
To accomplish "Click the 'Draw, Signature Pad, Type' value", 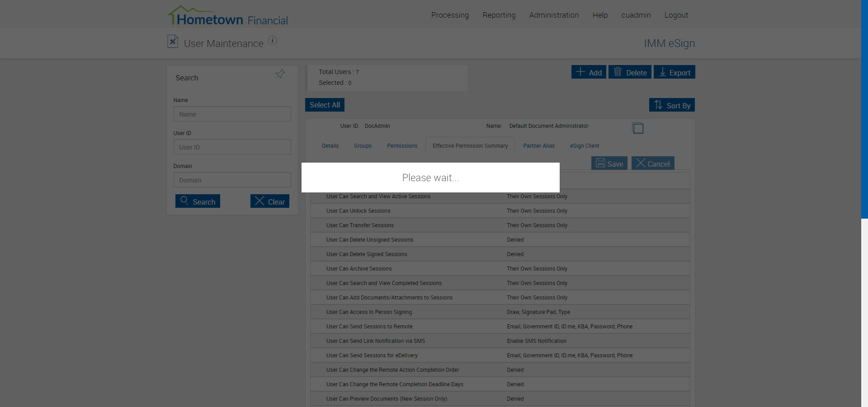I will [538, 312].
